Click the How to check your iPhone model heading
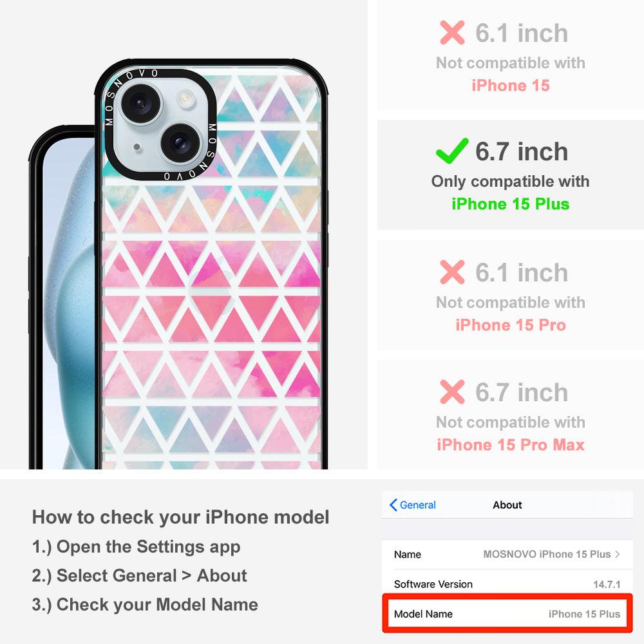The height and width of the screenshot is (644, 644). click(181, 517)
